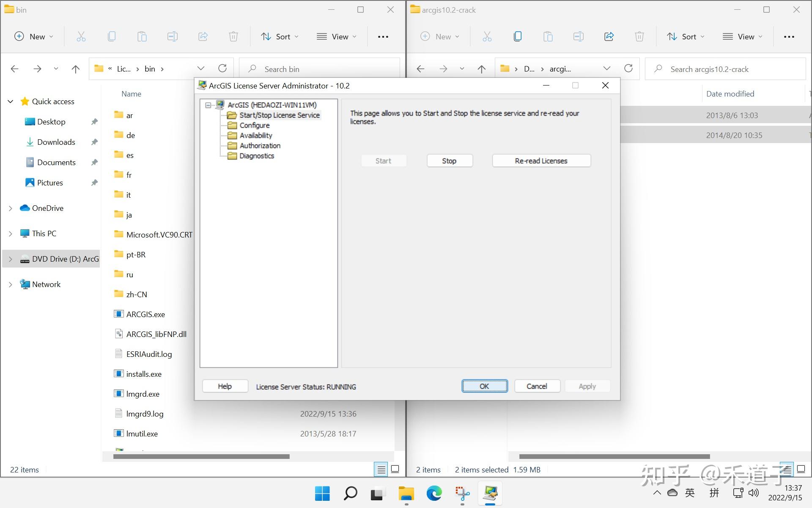Refresh the arcgis10.2-crack folder
Viewport: 812px width, 508px height.
628,69
